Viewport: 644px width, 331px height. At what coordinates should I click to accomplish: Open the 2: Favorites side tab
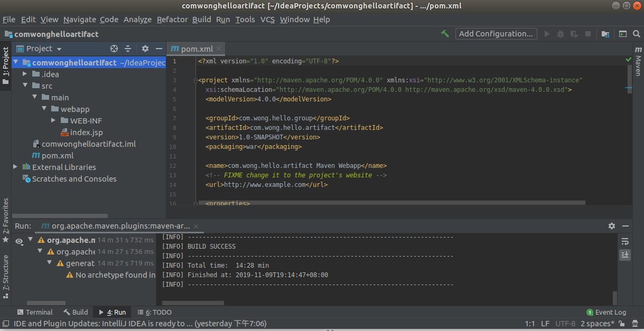tap(6, 221)
